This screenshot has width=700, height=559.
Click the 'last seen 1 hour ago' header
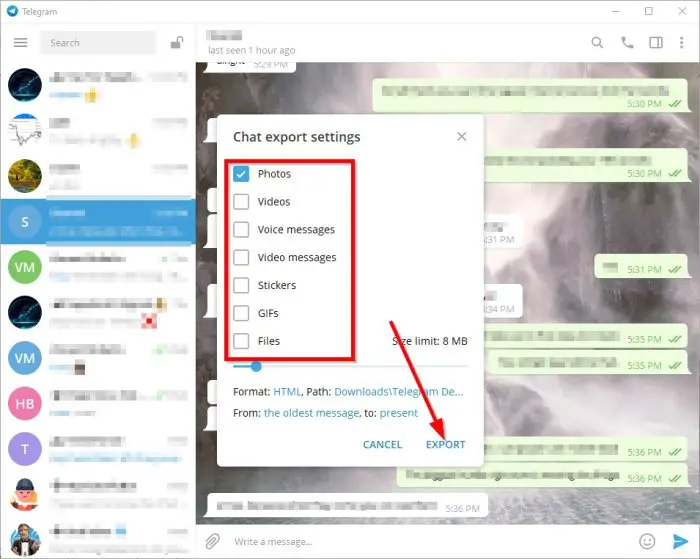pyautogui.click(x=251, y=50)
